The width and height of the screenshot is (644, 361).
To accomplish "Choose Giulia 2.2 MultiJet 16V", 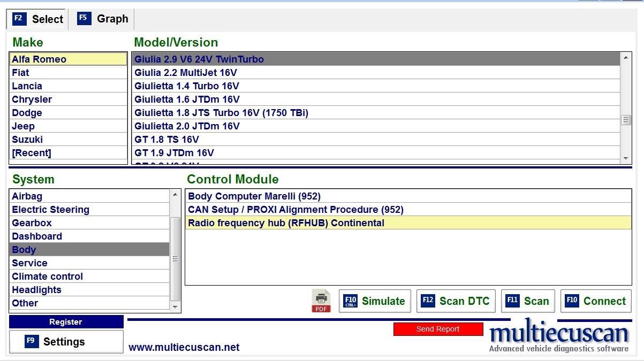I will pyautogui.click(x=376, y=73).
